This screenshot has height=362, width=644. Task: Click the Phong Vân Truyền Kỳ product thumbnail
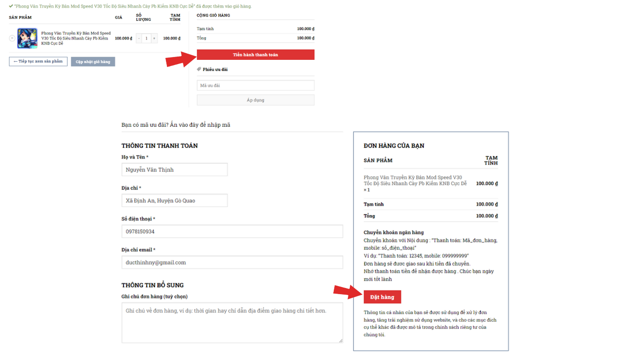pos(27,38)
